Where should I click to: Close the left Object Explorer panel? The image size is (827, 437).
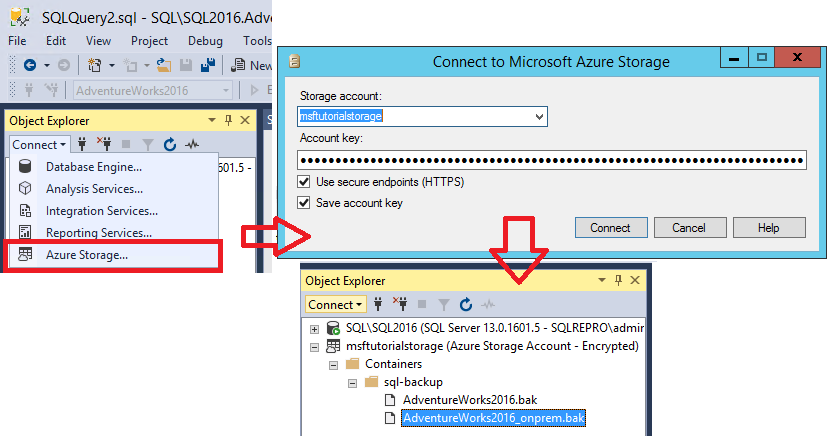tap(245, 120)
